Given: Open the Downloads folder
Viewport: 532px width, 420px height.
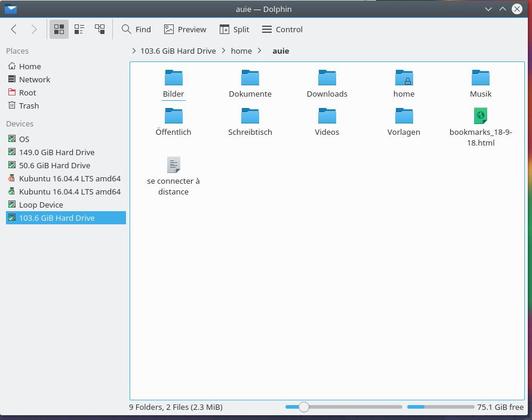Looking at the screenshot, I should (327, 84).
